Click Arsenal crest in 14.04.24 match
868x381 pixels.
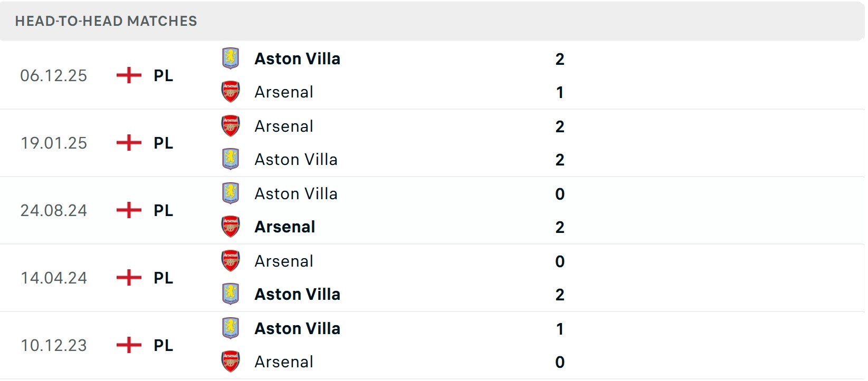point(231,261)
